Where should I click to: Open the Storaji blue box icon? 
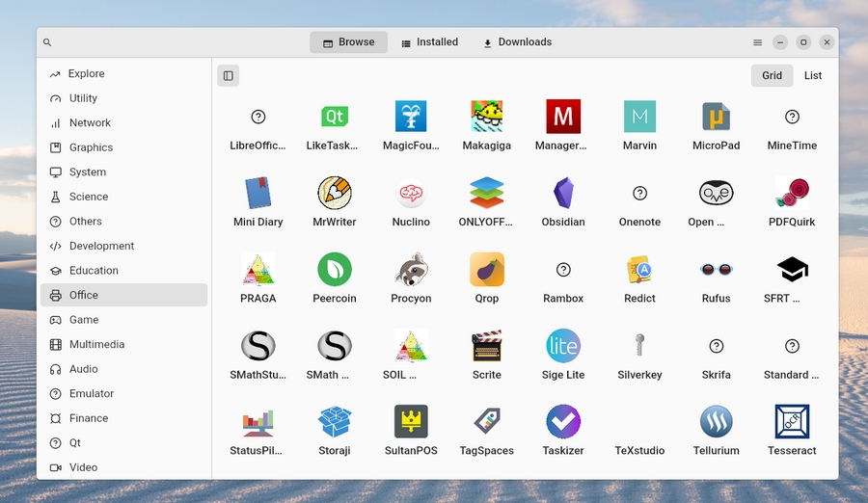coord(335,422)
